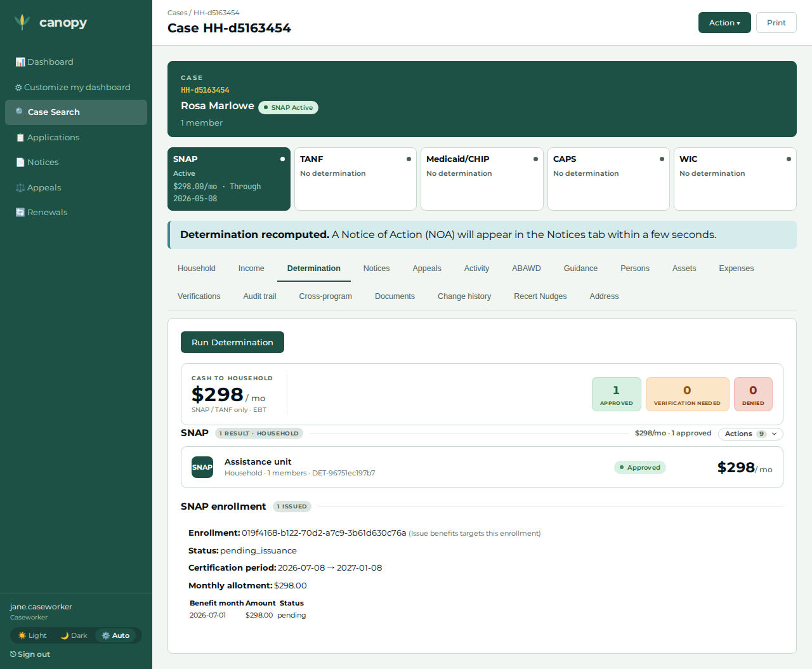
Task: Expand the SNAP Actions dropdown
Action: (750, 434)
